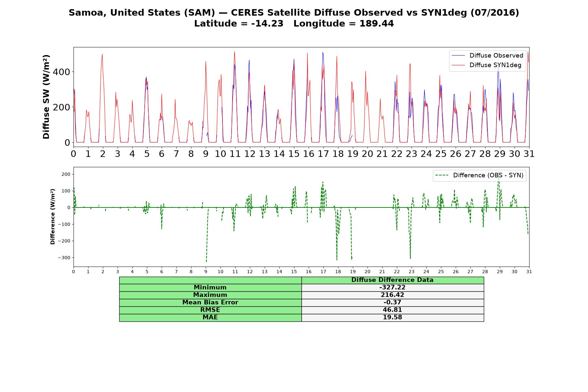588x392 pixels.
Task: Click the Diffuse Difference Data table header
Action: pyautogui.click(x=392, y=280)
